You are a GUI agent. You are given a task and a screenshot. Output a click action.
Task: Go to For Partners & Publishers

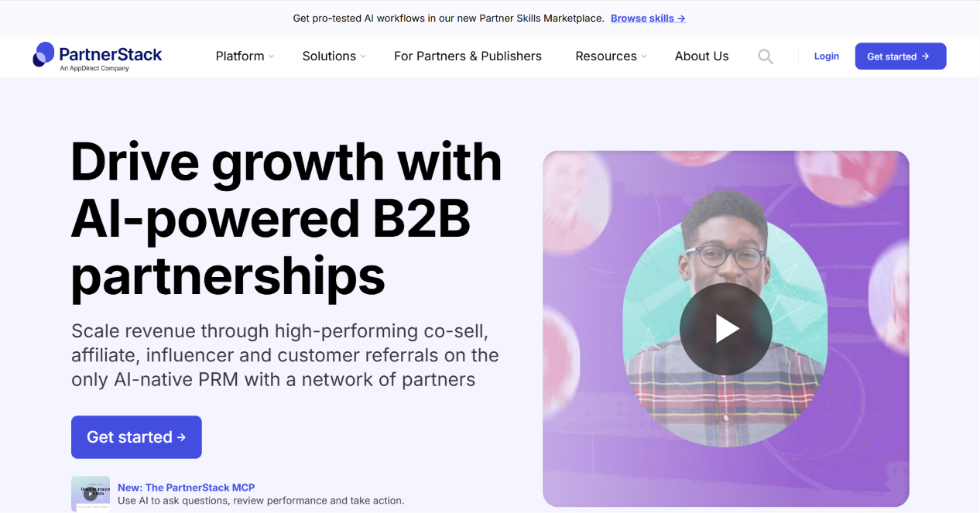[x=468, y=56]
